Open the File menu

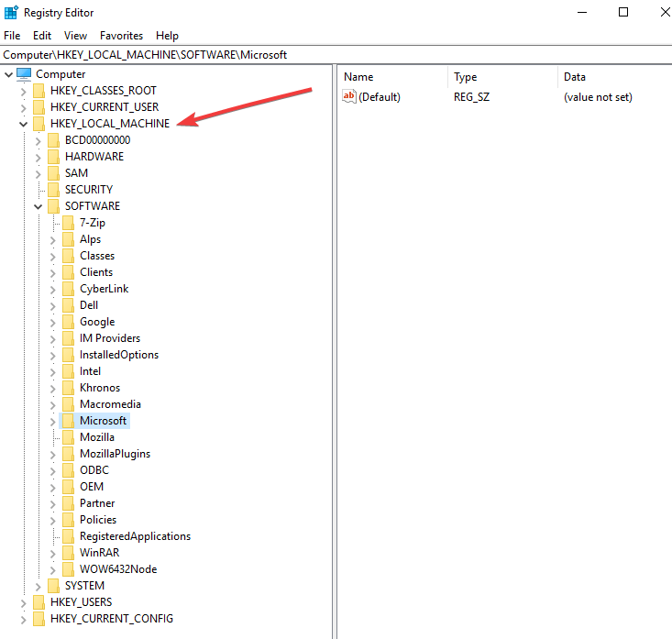pyautogui.click(x=12, y=36)
